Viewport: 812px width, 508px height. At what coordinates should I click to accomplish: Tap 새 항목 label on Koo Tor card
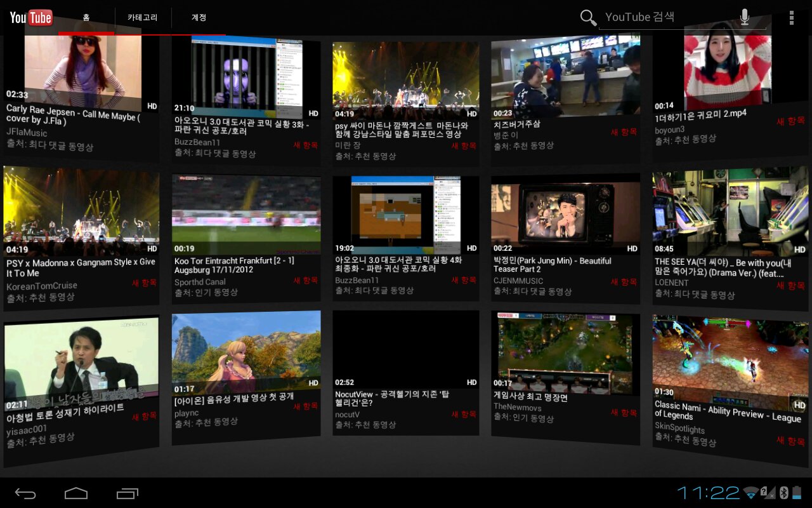coord(306,280)
